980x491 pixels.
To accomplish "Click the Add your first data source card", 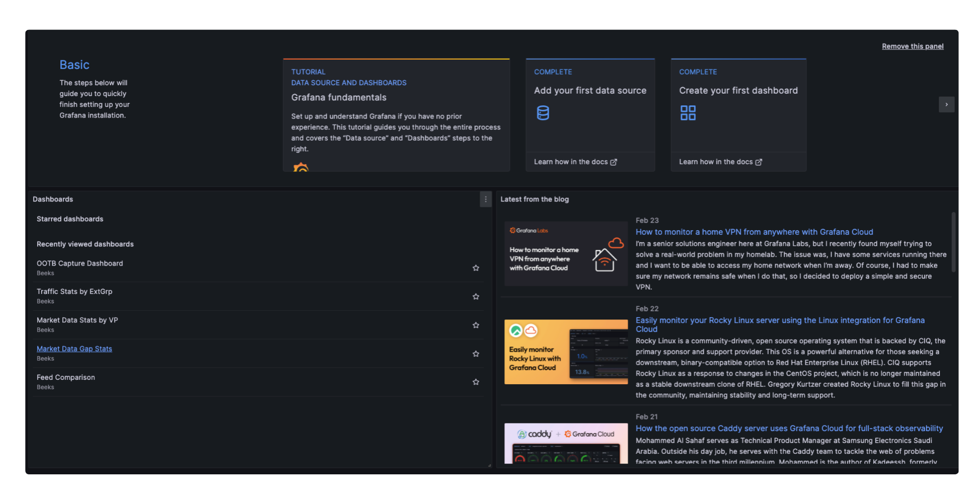I will pyautogui.click(x=590, y=115).
